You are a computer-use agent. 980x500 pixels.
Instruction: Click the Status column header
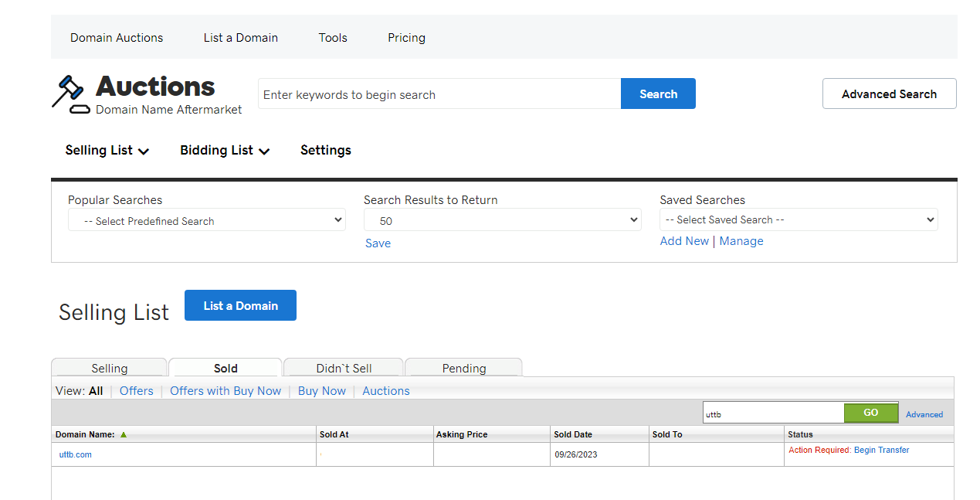(800, 434)
